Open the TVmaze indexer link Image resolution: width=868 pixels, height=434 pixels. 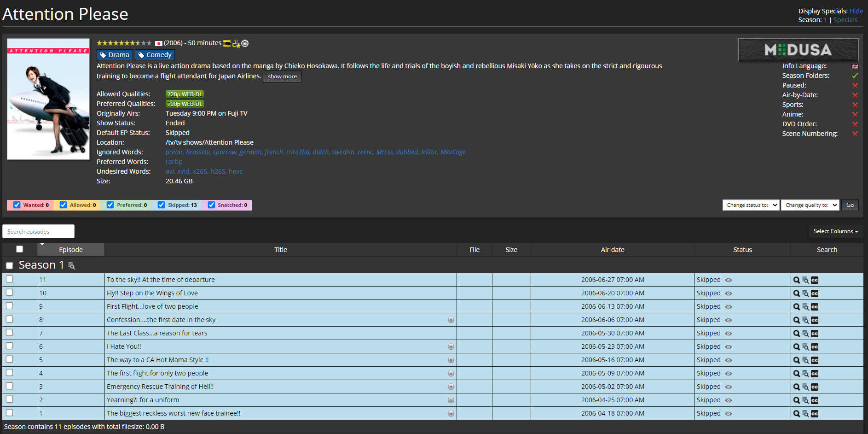coord(244,43)
